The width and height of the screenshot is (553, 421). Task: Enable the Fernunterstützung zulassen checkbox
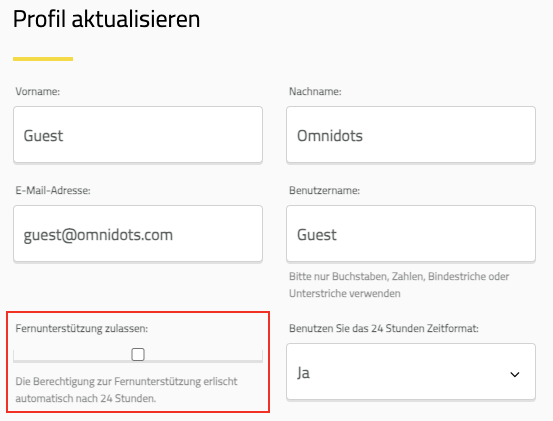point(138,354)
